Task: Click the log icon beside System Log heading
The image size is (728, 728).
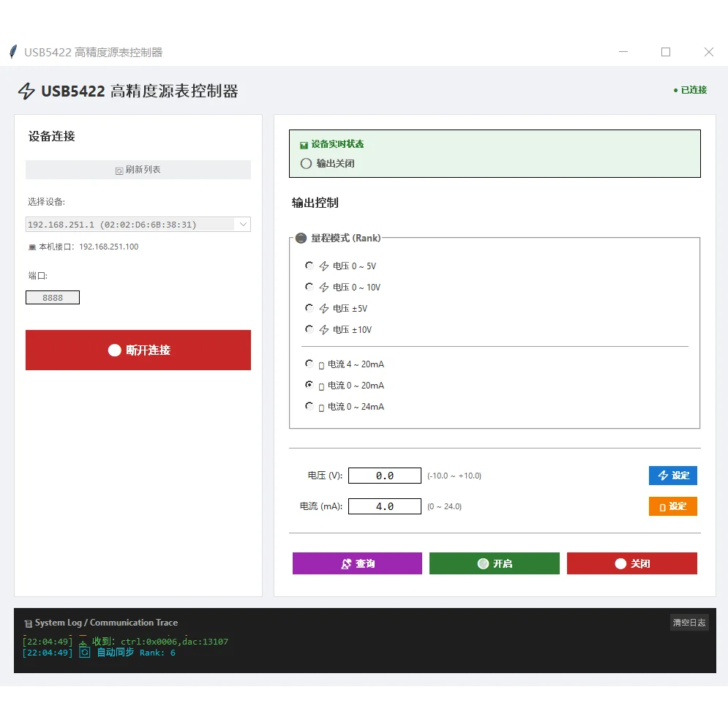Action: pos(29,623)
